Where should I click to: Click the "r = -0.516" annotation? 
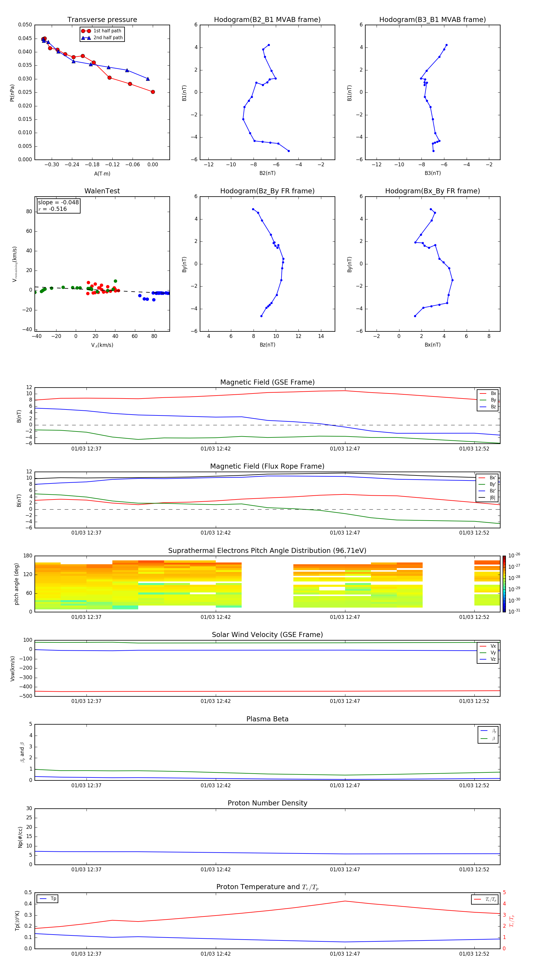53,209
